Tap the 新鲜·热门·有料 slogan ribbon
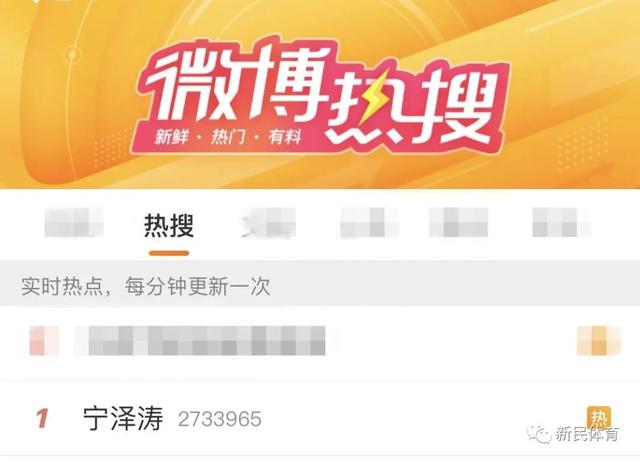This screenshot has width=640, height=462. click(228, 138)
